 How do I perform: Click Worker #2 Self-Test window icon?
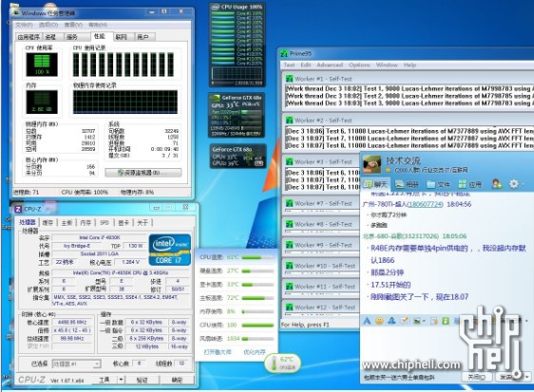(290, 121)
